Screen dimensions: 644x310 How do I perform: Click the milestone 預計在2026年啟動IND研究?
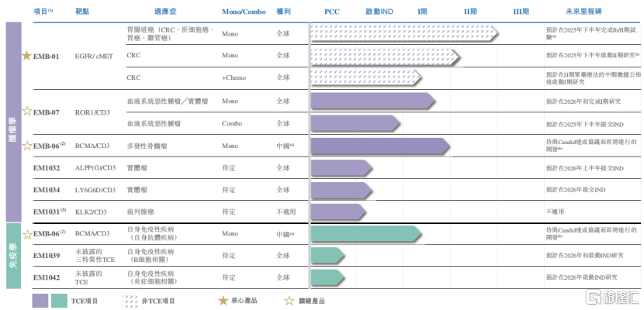coord(581,277)
